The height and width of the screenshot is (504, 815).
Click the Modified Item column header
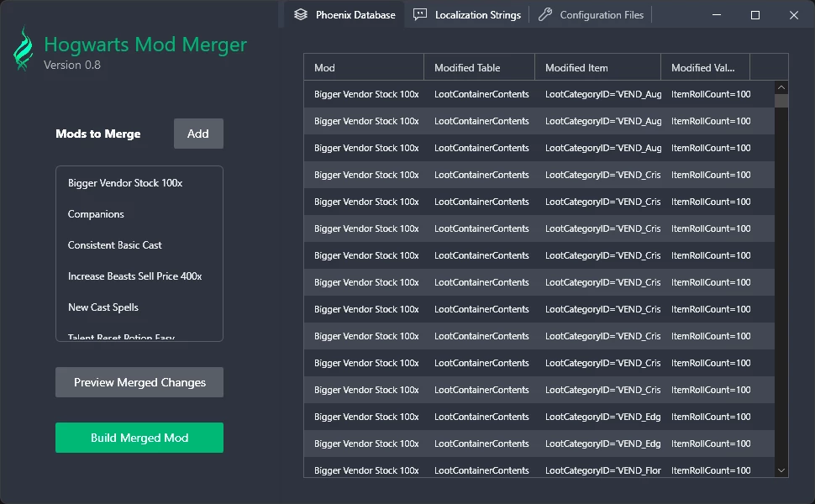tap(597, 67)
